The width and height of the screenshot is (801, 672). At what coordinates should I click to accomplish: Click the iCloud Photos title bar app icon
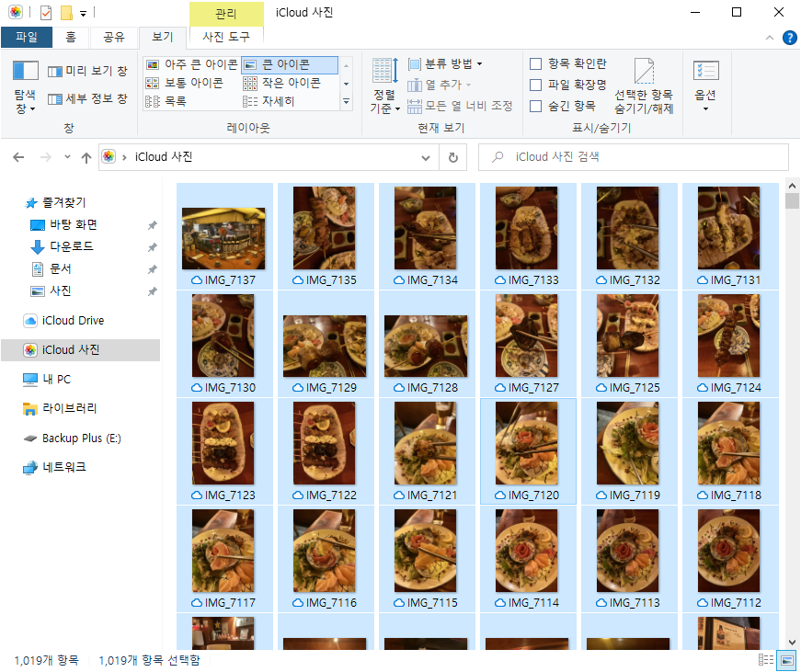tap(16, 12)
